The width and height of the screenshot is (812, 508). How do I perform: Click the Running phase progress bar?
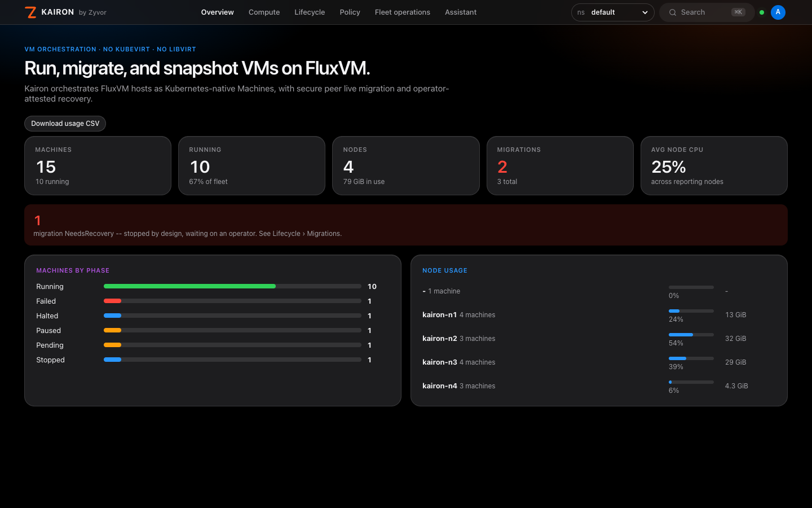(x=232, y=286)
